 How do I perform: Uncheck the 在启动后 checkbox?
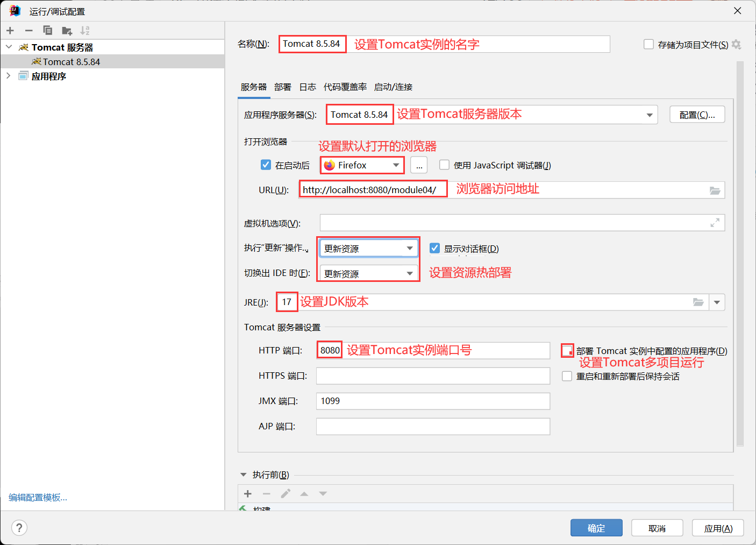[266, 165]
